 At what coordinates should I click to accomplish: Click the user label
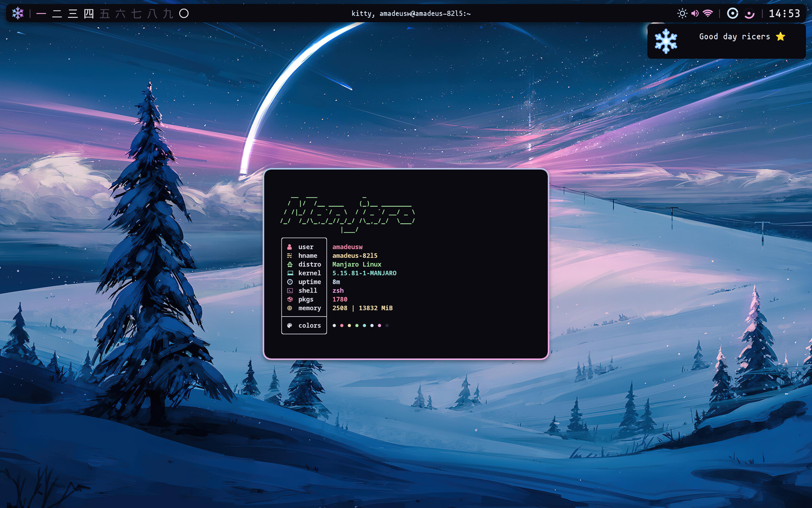pos(306,247)
